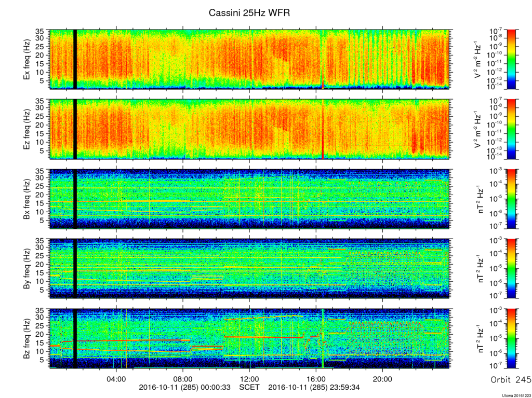This screenshot has height=398, width=532.
Task: Click the black data-gap bar in the Bz panel
Action: click(75, 338)
